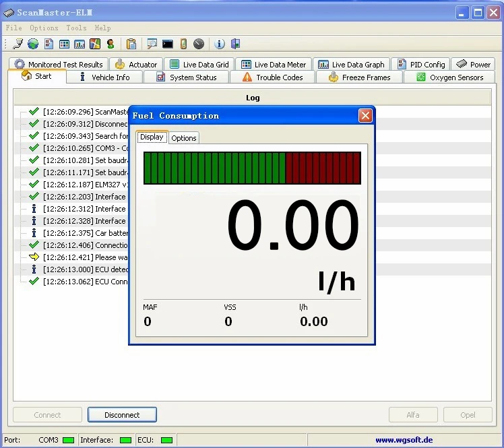Viewport: 504px width, 448px height.
Task: Open the PID Config tab
Action: pos(420,64)
